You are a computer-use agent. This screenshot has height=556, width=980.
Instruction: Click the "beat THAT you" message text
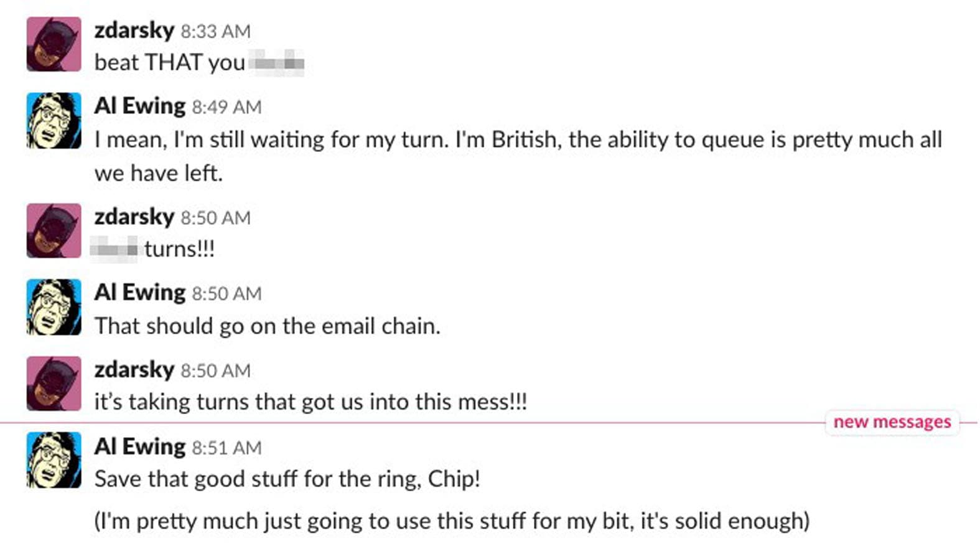[169, 63]
